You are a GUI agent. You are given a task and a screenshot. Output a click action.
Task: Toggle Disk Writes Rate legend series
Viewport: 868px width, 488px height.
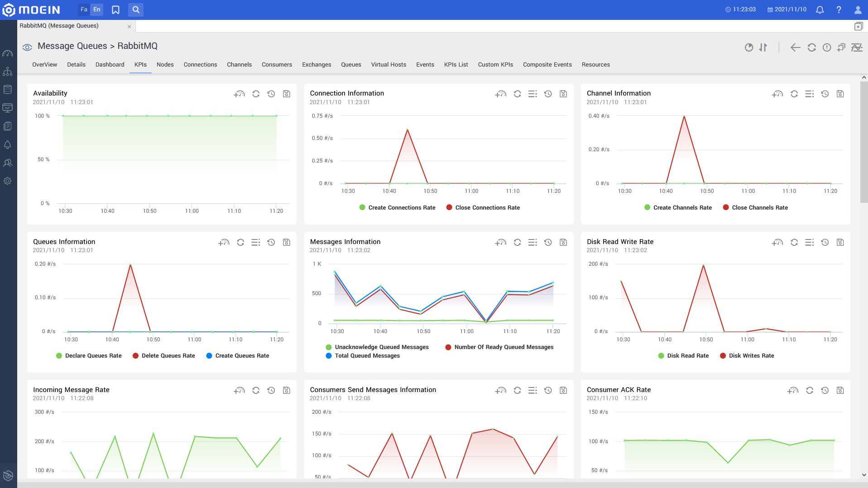(747, 355)
